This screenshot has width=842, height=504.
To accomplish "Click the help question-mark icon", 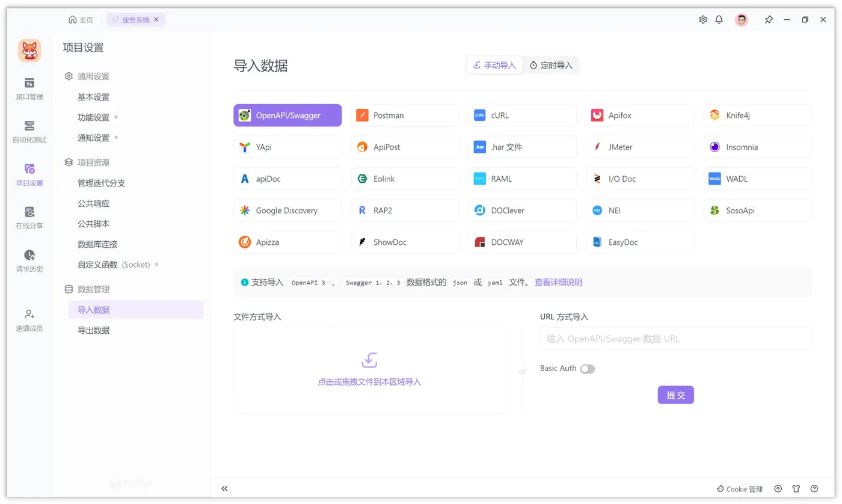I will [814, 488].
